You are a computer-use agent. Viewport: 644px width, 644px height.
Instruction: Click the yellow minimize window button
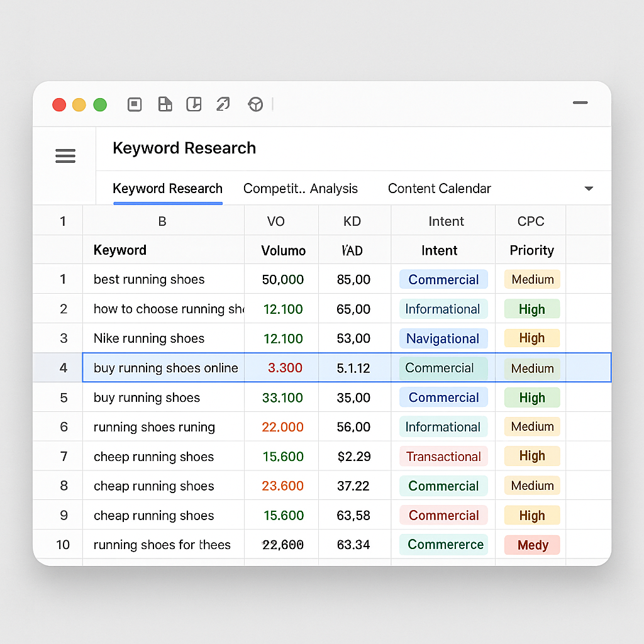[x=79, y=105]
